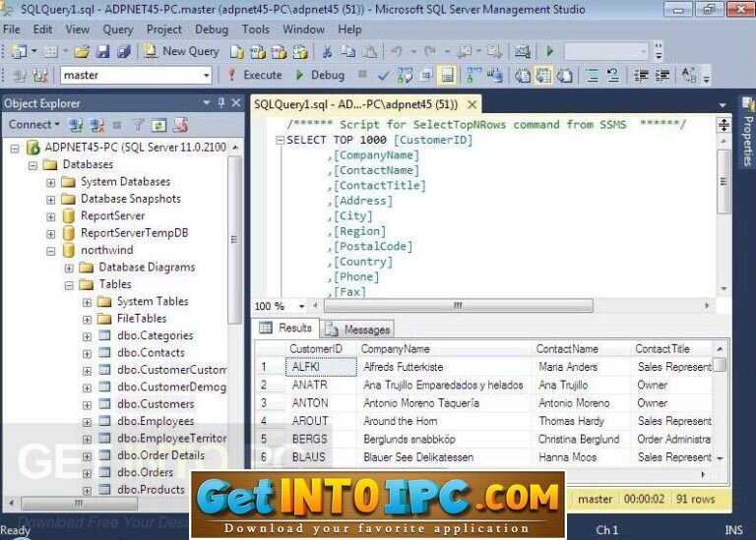Click the Open File folder icon
The image size is (756, 540).
click(82, 51)
